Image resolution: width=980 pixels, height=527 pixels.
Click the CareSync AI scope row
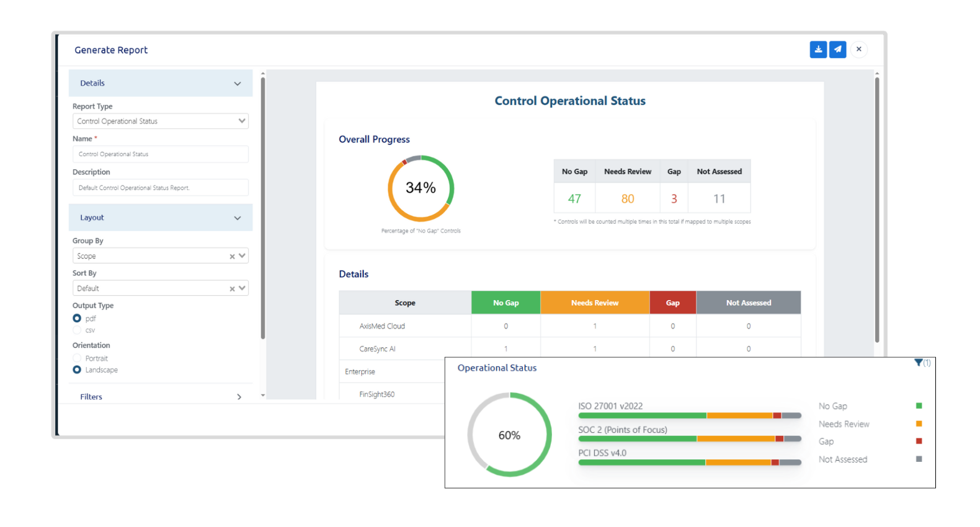click(x=570, y=348)
